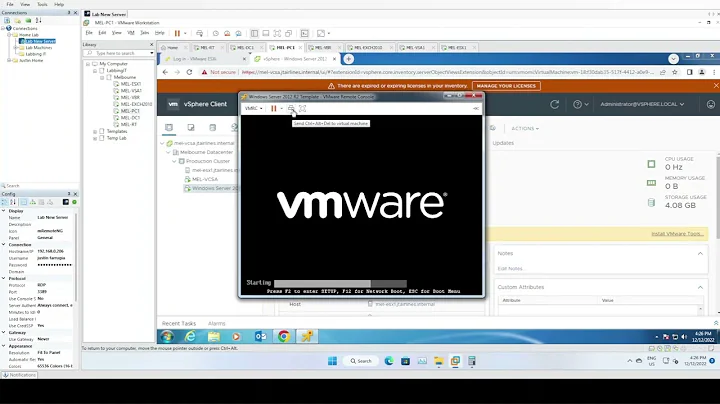Open Recent Tasks panel tab
The height and width of the screenshot is (404, 720).
click(179, 323)
